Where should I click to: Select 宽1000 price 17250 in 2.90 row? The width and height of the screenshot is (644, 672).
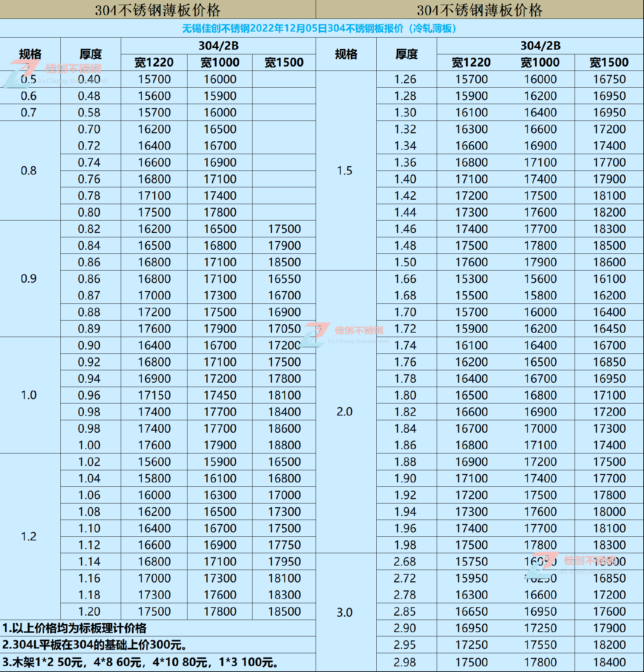541,628
